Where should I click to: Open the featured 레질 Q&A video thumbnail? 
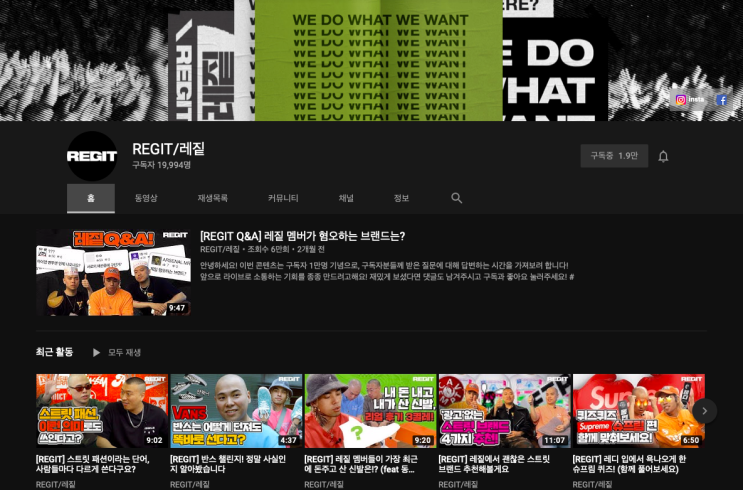(x=114, y=272)
